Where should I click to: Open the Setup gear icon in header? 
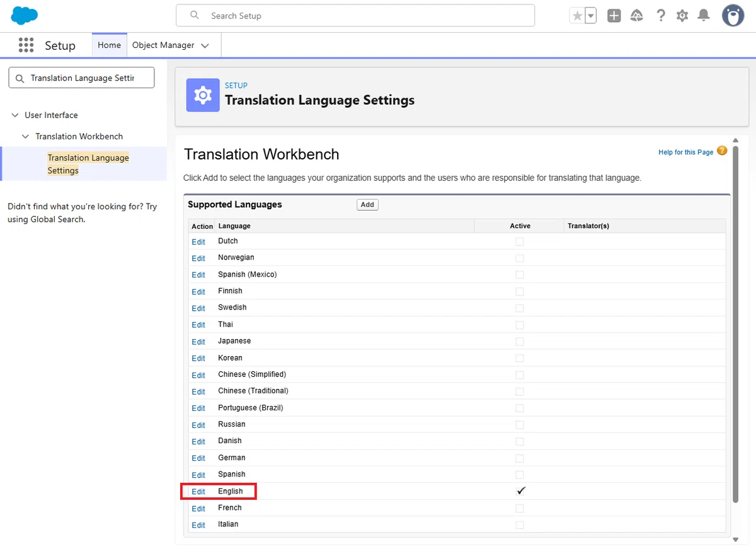click(682, 16)
